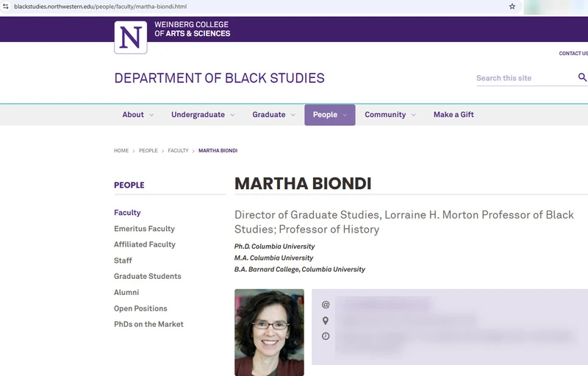
Task: Open Open Positions sidebar link
Action: (140, 308)
